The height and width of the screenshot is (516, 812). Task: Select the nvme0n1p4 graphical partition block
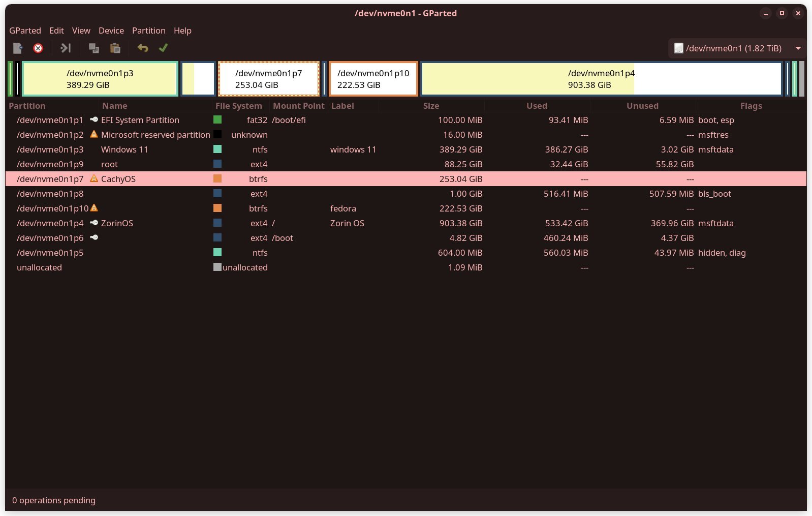[602, 79]
